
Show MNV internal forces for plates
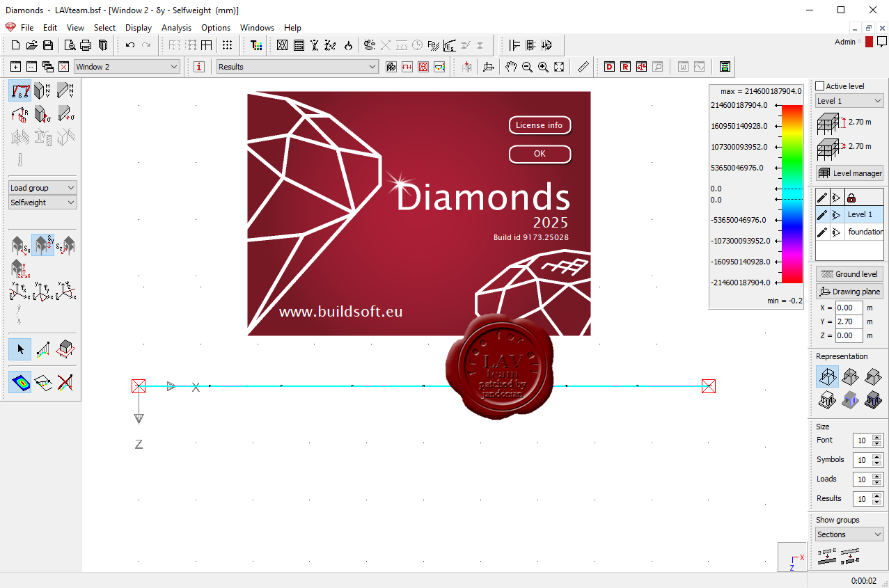point(66,90)
